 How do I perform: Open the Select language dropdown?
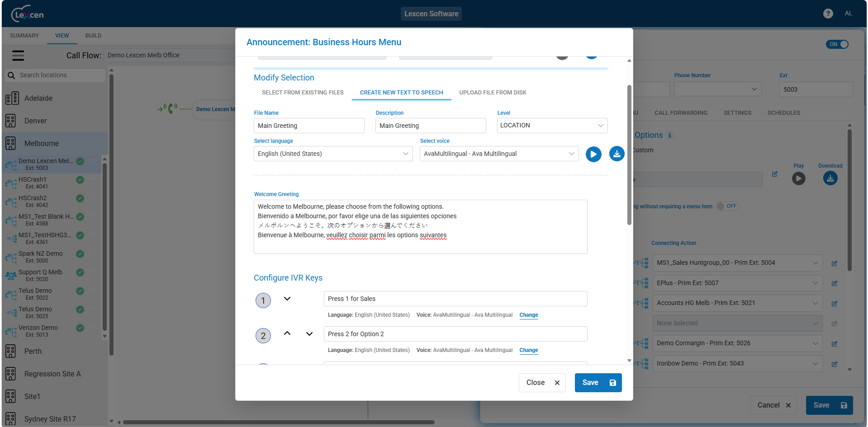[x=333, y=154]
